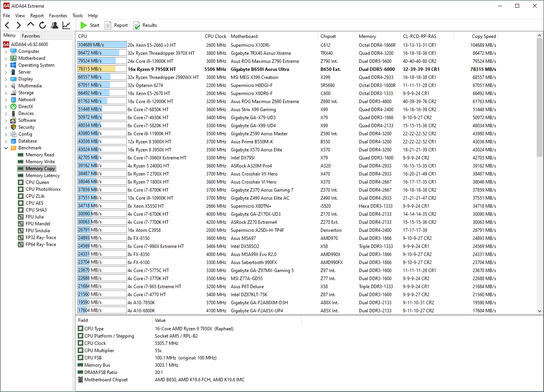Select the Memory Latency benchmark icon
544x392 pixels.
21,175
